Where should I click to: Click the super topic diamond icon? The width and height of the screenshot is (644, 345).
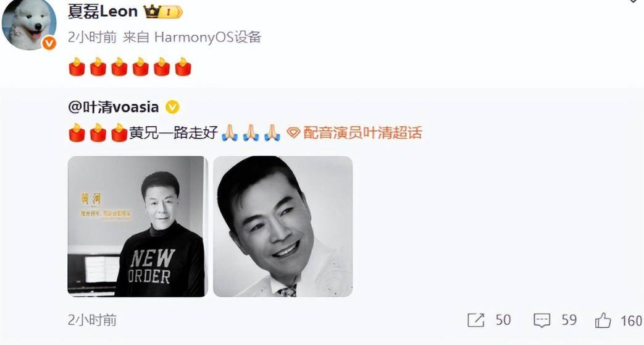point(293,133)
